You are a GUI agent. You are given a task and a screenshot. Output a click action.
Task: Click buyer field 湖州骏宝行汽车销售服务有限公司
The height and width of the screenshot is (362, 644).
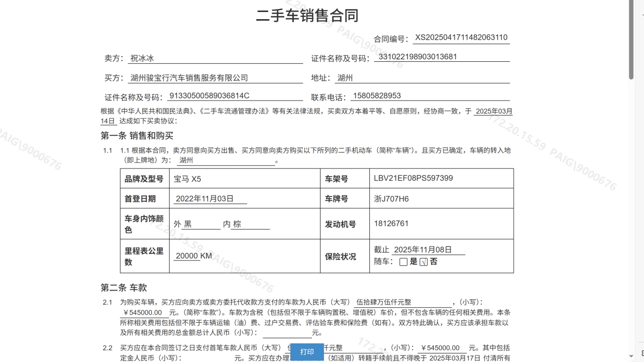point(215,78)
